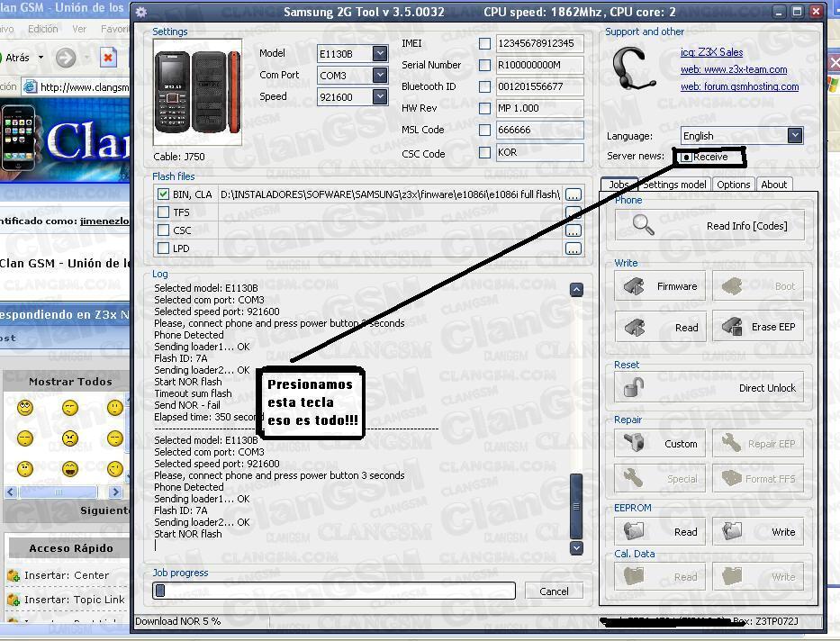
Task: Browse for the LPD file
Action: (574, 248)
